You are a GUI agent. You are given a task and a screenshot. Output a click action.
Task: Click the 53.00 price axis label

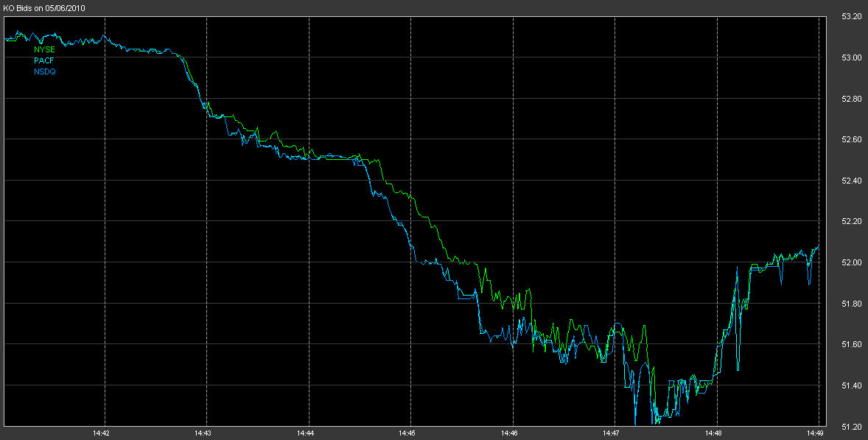[x=851, y=57]
